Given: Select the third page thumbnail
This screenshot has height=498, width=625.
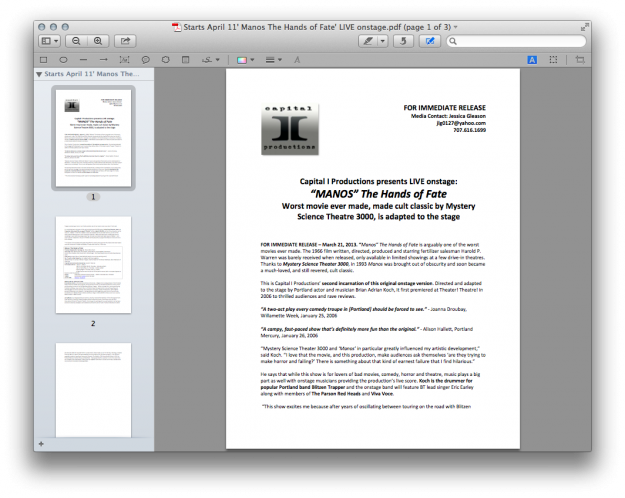Looking at the screenshot, I should coord(93,390).
